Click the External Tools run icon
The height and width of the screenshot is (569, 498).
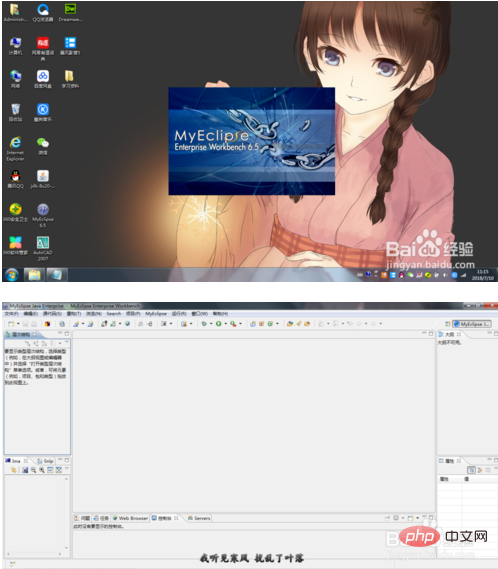pyautogui.click(x=233, y=324)
